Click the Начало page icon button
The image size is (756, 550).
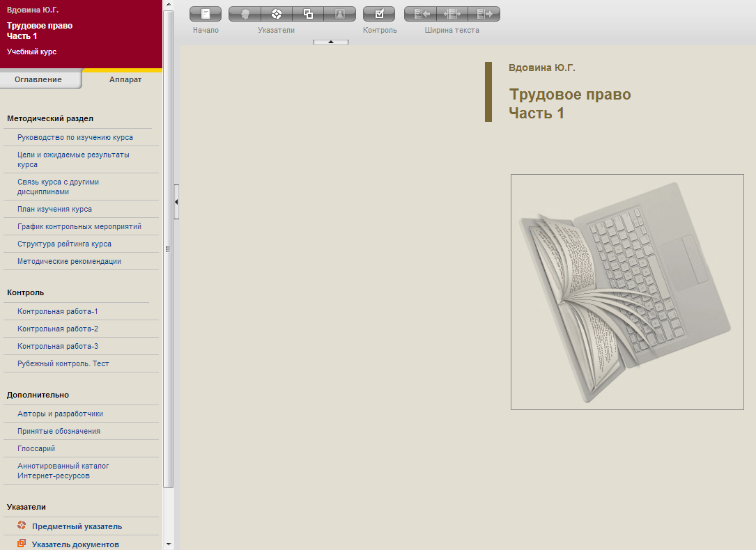(206, 14)
